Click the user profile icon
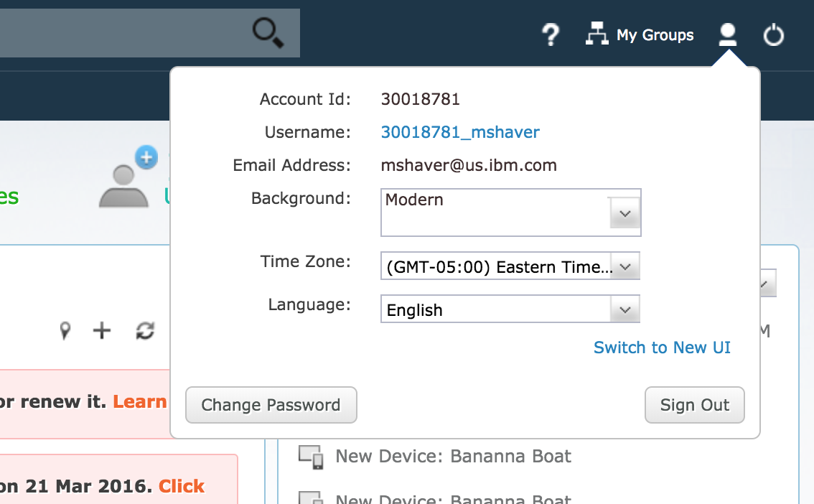 point(728,34)
